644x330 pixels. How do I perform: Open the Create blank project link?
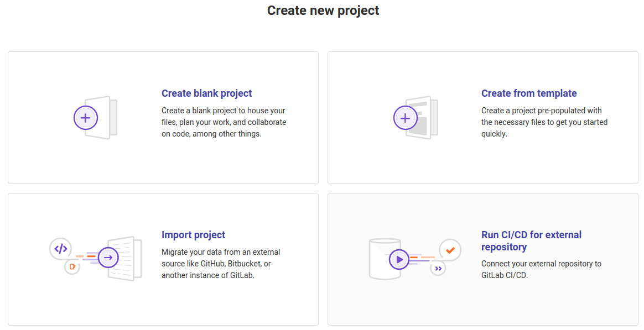tap(206, 93)
